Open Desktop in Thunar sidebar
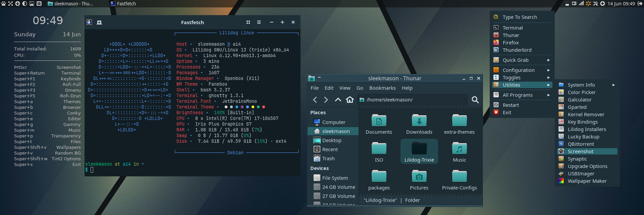The height and width of the screenshot is (215, 644). [333, 140]
